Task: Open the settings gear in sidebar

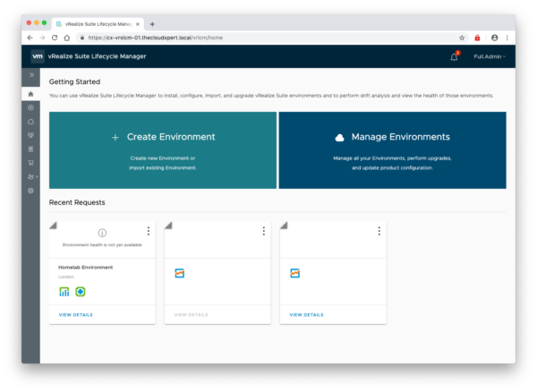Action: point(31,191)
